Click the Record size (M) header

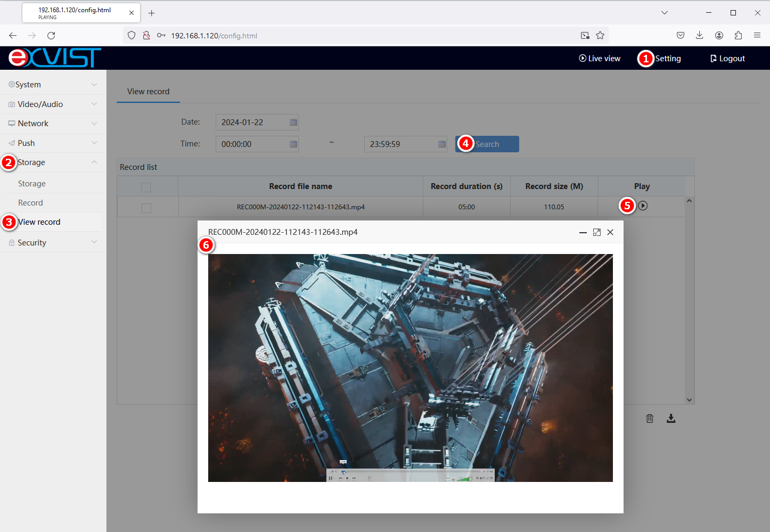pos(554,186)
